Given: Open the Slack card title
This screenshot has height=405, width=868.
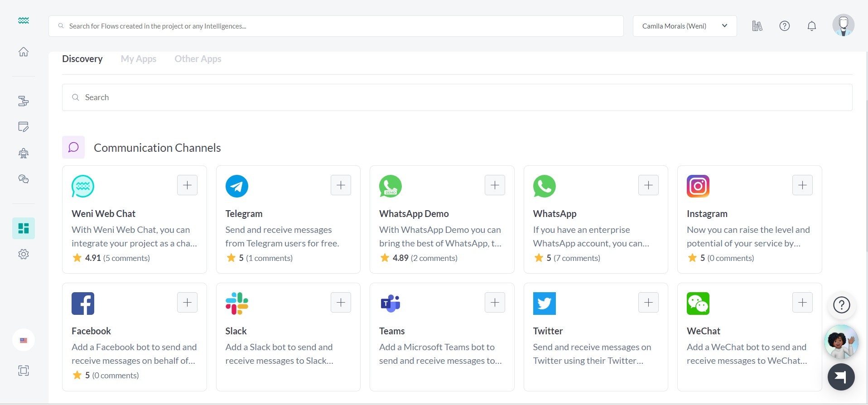Looking at the screenshot, I should [236, 331].
